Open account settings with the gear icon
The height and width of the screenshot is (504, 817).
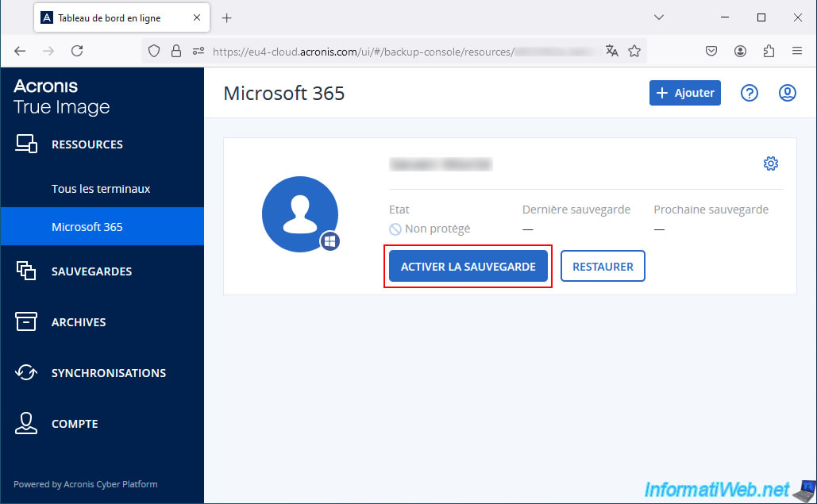point(771,164)
